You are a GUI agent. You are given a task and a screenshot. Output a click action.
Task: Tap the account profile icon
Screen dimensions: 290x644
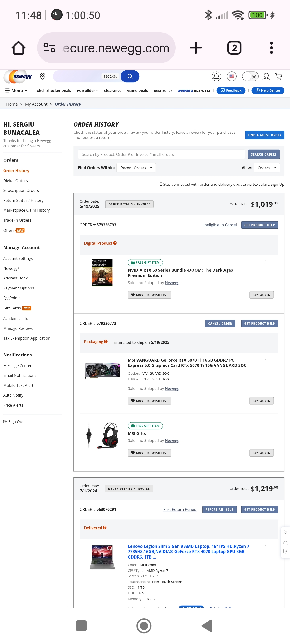coord(266,76)
